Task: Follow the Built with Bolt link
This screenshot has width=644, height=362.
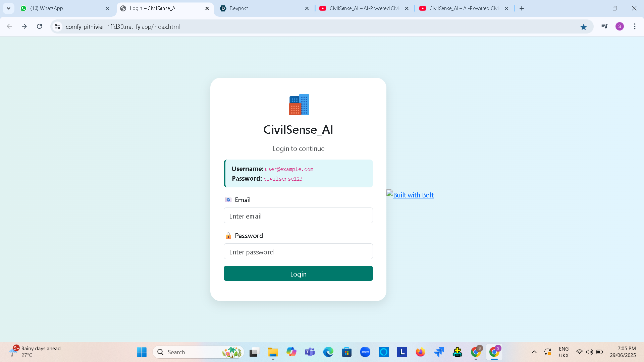Action: [x=413, y=195]
